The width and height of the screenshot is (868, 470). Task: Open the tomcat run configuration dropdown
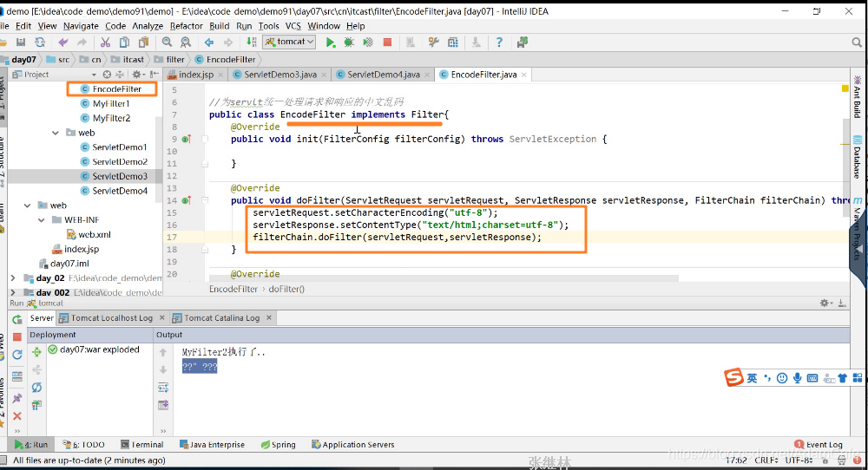pyautogui.click(x=290, y=42)
